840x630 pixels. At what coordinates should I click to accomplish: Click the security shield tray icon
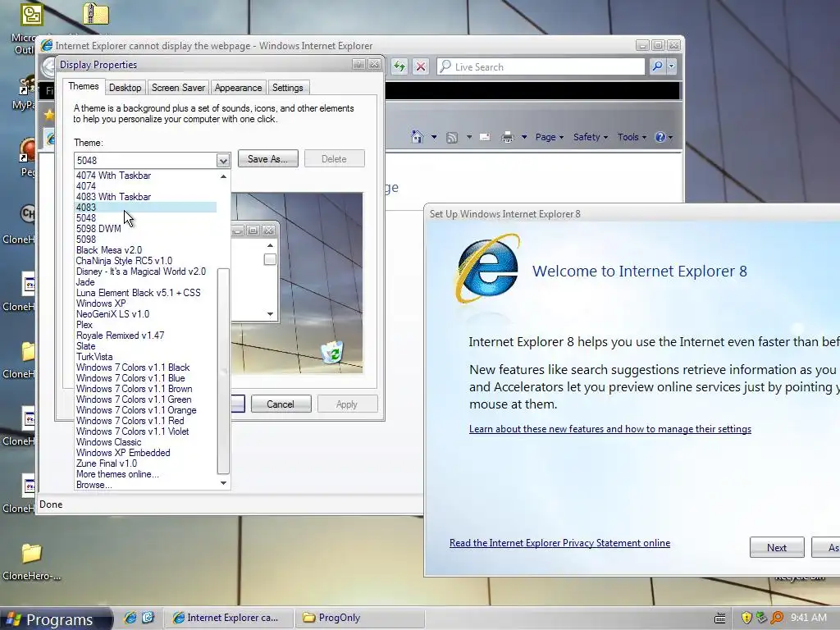click(746, 618)
